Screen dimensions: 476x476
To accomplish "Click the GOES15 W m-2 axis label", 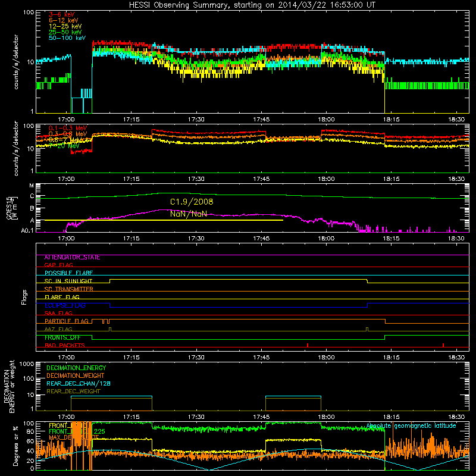I will [x=12, y=208].
